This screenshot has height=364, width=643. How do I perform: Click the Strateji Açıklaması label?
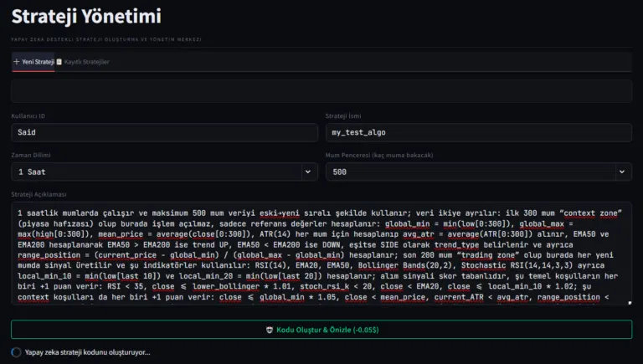point(39,194)
